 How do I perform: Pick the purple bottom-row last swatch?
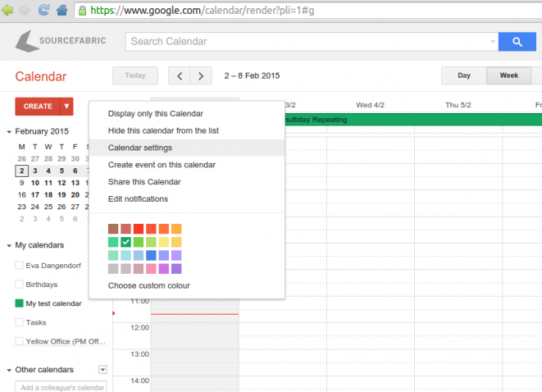[x=176, y=269]
